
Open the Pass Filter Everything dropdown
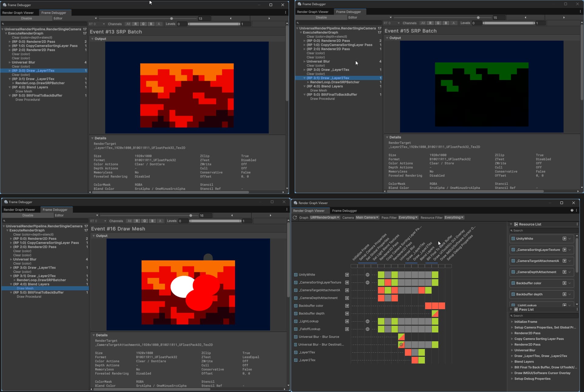408,218
